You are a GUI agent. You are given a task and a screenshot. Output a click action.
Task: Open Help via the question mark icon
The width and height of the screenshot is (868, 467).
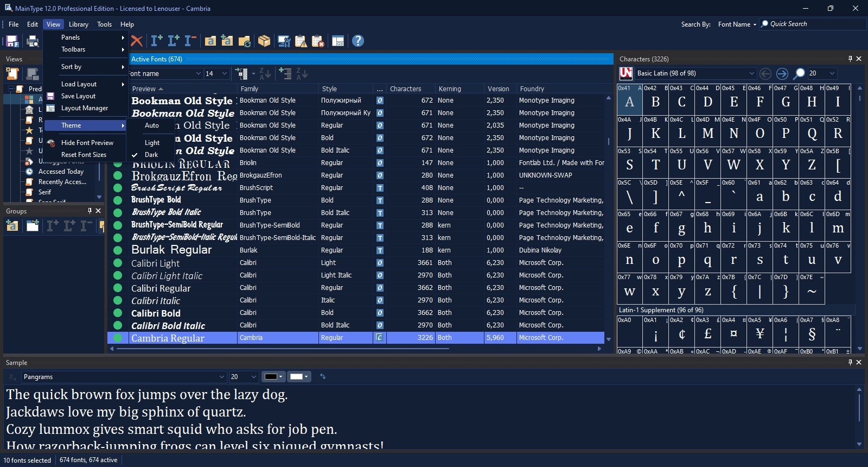(358, 41)
